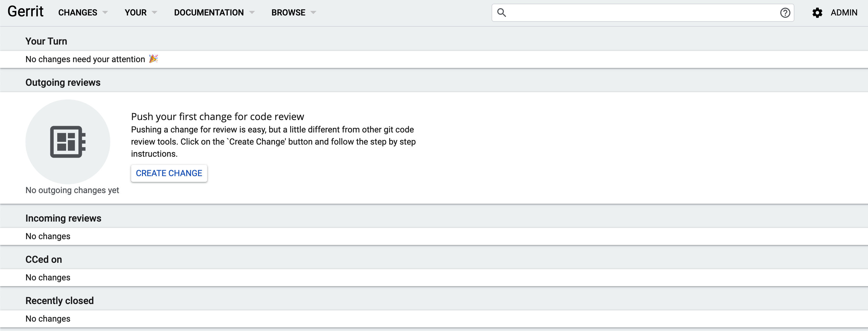Click the Incoming reviews section header
The height and width of the screenshot is (331, 868).
pos(63,218)
